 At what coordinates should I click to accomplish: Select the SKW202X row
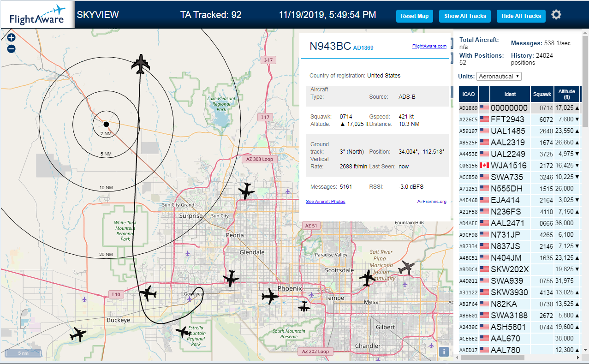click(x=519, y=269)
